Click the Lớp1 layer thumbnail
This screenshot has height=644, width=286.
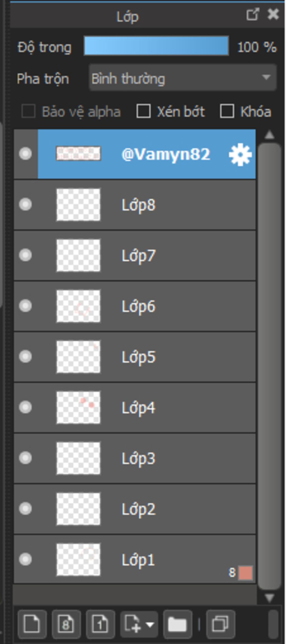(x=78, y=560)
